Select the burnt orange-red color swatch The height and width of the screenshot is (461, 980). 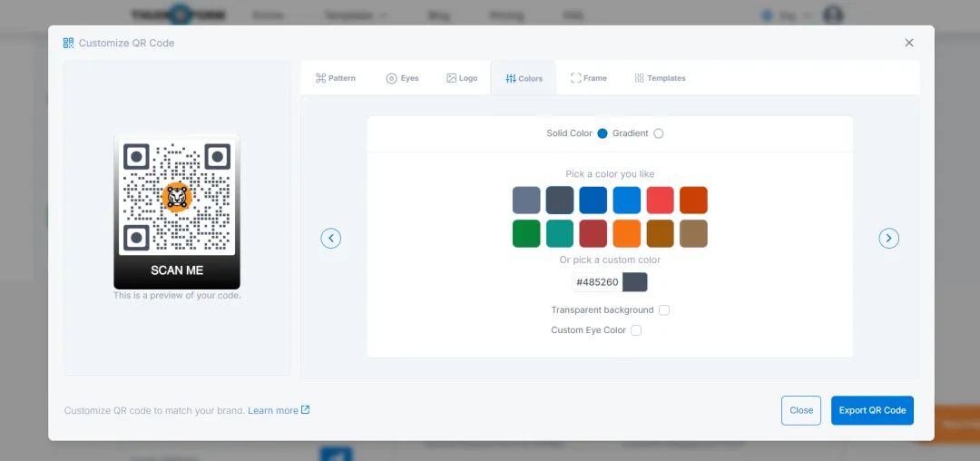tap(694, 200)
